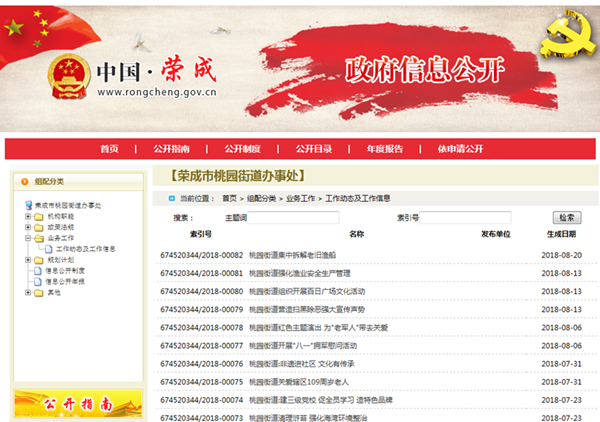Click the root 荣成市桃园街道办事处 tree icon
The width and height of the screenshot is (600, 422).
point(27,205)
